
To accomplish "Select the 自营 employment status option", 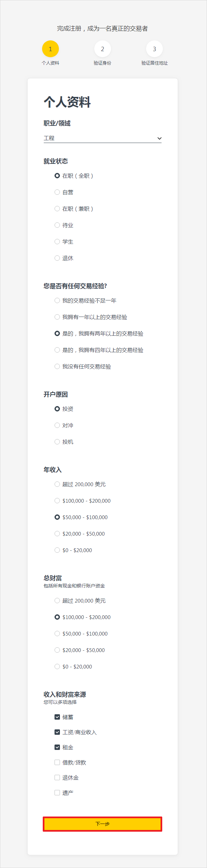I will point(57,192).
